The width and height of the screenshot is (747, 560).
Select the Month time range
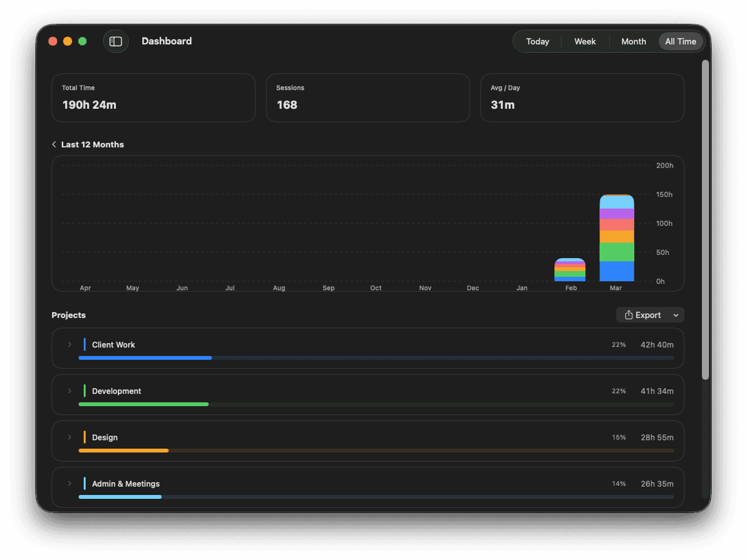point(633,42)
